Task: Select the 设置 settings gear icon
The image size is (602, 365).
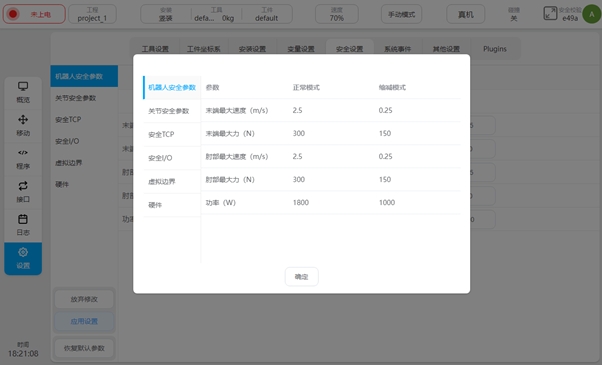Action: 23,252
